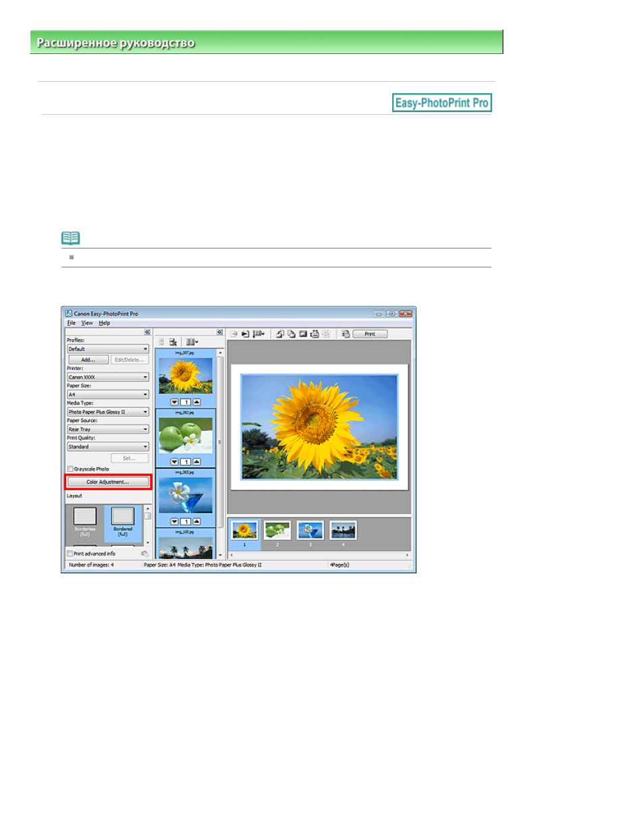The image size is (644, 834).
Task: Select the Bordered (full) layout
Action: (123, 523)
